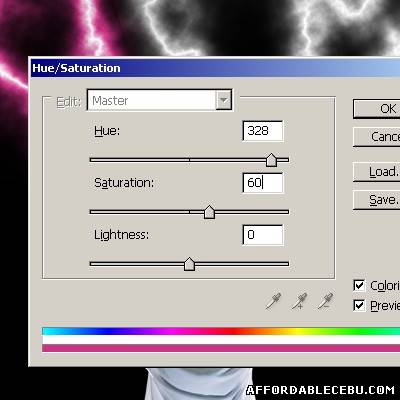Click the Lightness slider handle
The width and height of the screenshot is (400, 400).
(x=189, y=264)
